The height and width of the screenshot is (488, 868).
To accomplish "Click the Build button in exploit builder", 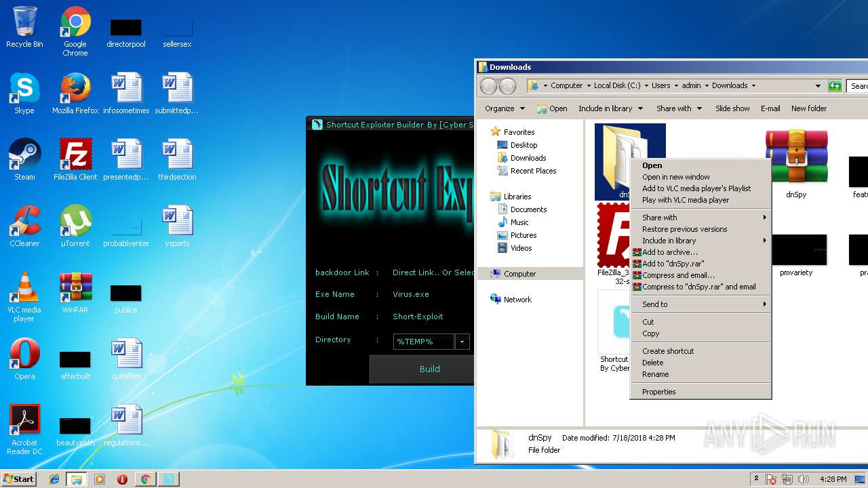I will click(422, 369).
